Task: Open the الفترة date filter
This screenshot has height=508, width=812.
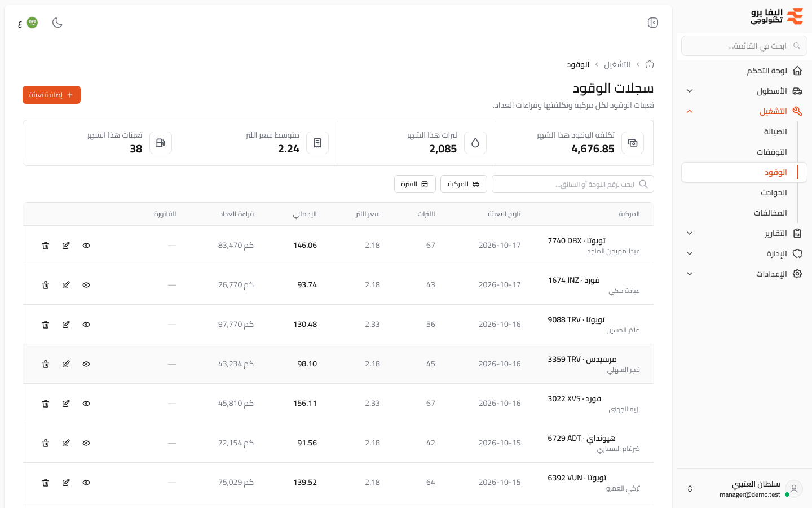Action: pos(415,184)
